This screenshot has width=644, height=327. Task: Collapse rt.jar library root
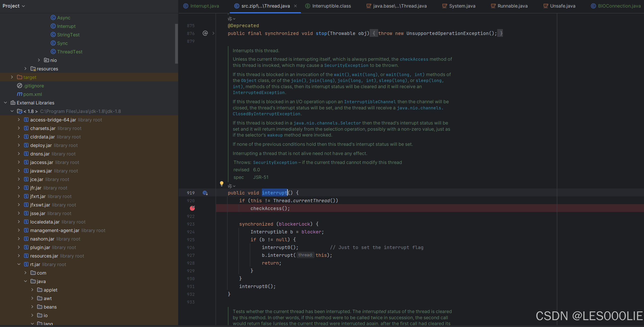(x=19, y=264)
